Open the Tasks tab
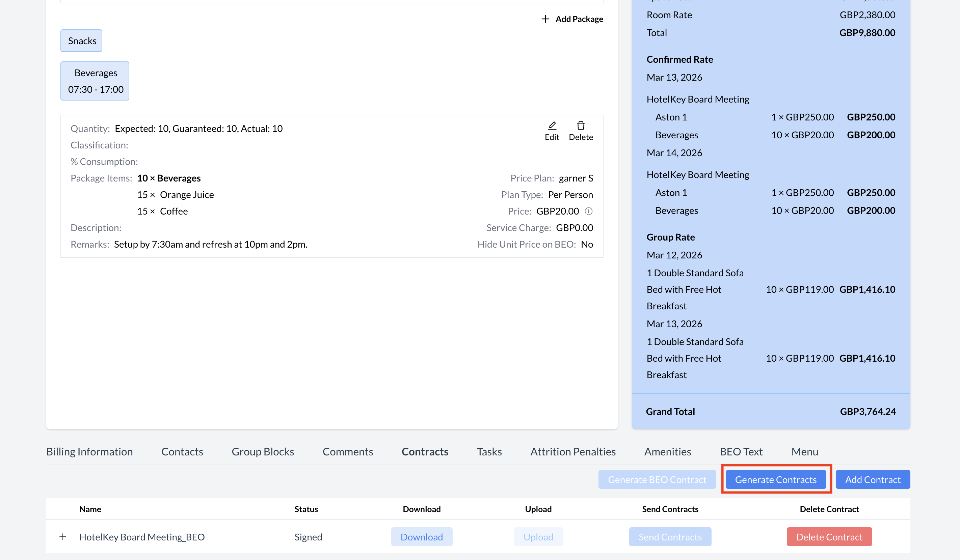Screen dimensions: 960x560 point(489,451)
